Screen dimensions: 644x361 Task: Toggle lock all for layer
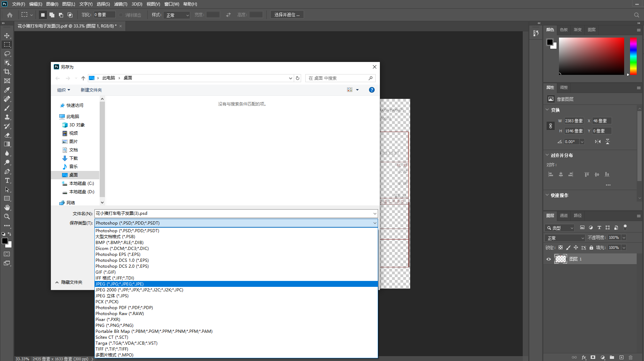[x=591, y=248]
